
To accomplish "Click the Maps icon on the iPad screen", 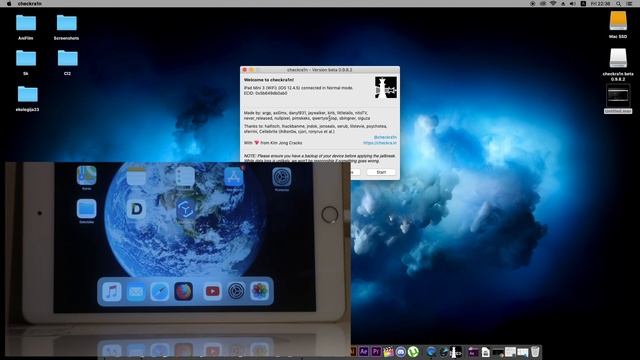I will [87, 176].
